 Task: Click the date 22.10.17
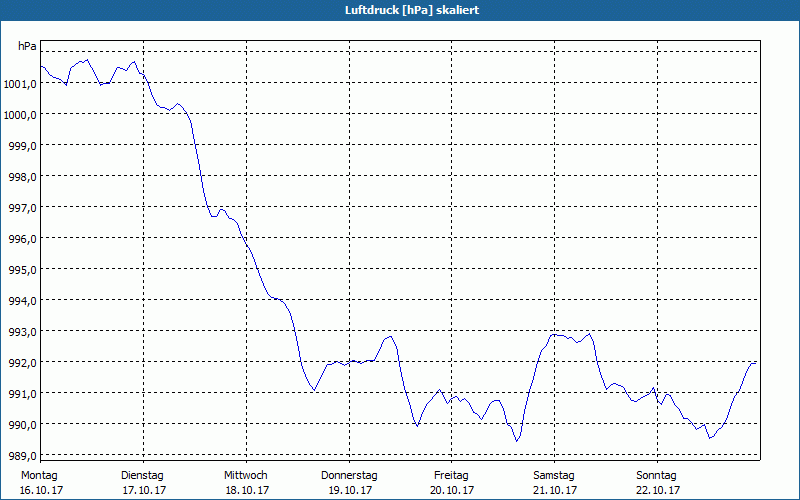pyautogui.click(x=658, y=490)
